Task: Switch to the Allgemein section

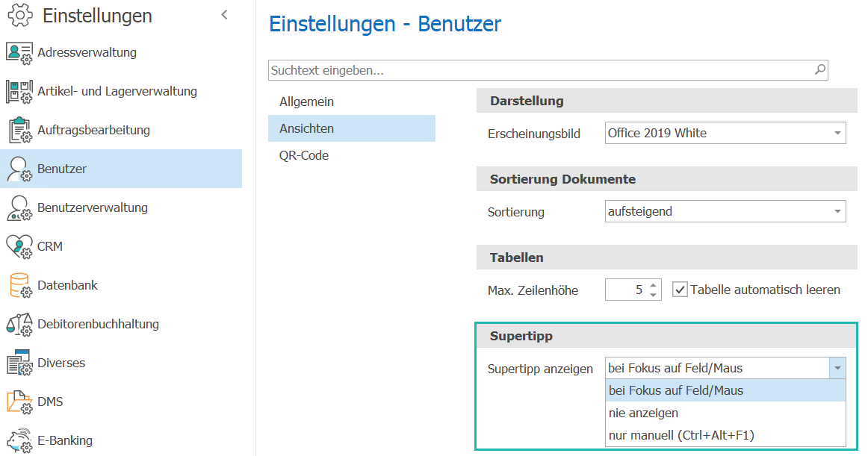Action: 352,101
